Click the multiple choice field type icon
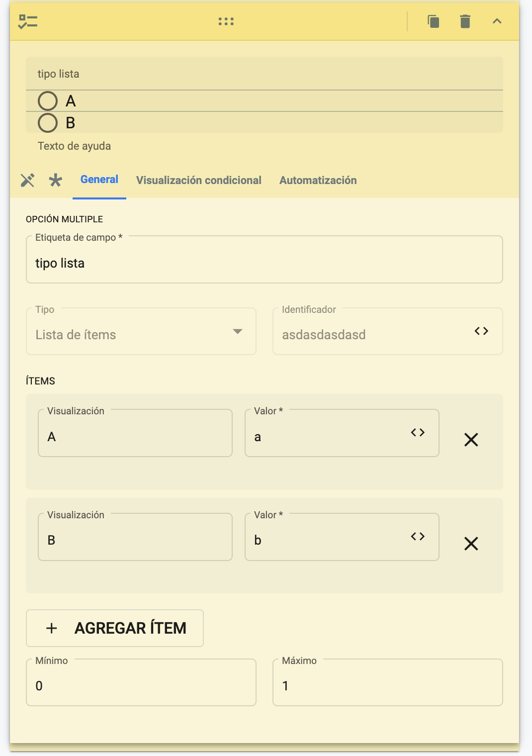 pos(27,21)
